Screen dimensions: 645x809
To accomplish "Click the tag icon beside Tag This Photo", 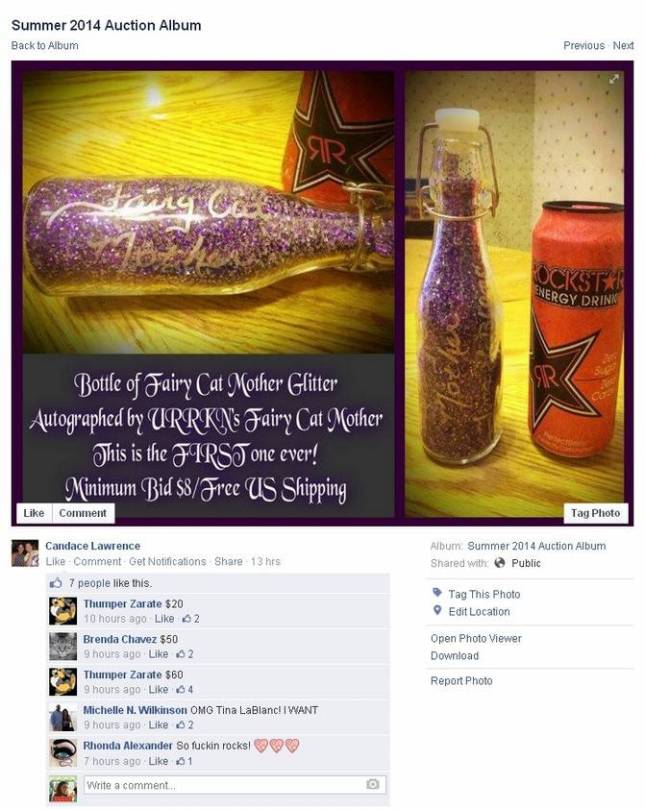I will (437, 592).
